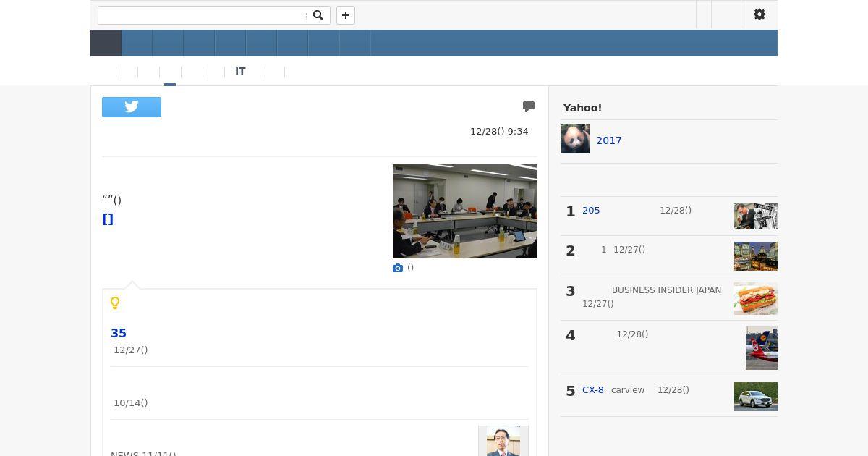The image size is (868, 456).
Task: Click the camera icon below meeting photo
Action: (x=398, y=268)
